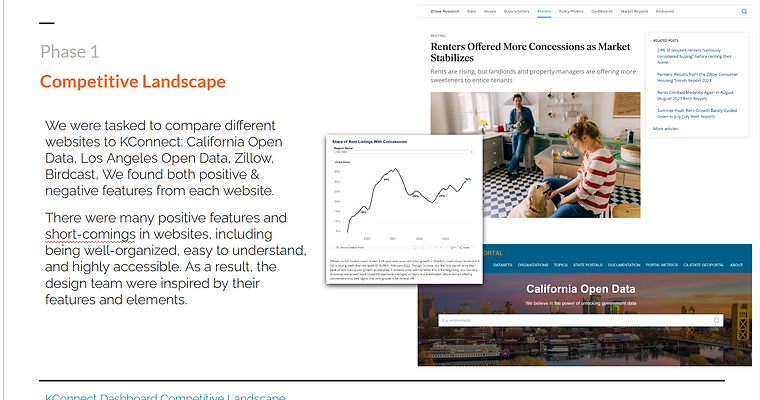Open Summer Heat Rent Growth Barely Cooled link
760x400 pixels.
click(x=697, y=113)
